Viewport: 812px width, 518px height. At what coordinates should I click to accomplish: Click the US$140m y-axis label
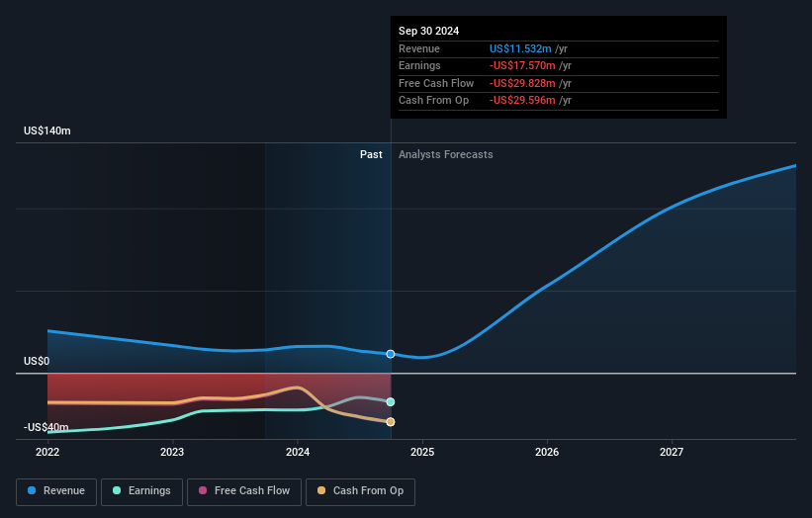tap(47, 130)
